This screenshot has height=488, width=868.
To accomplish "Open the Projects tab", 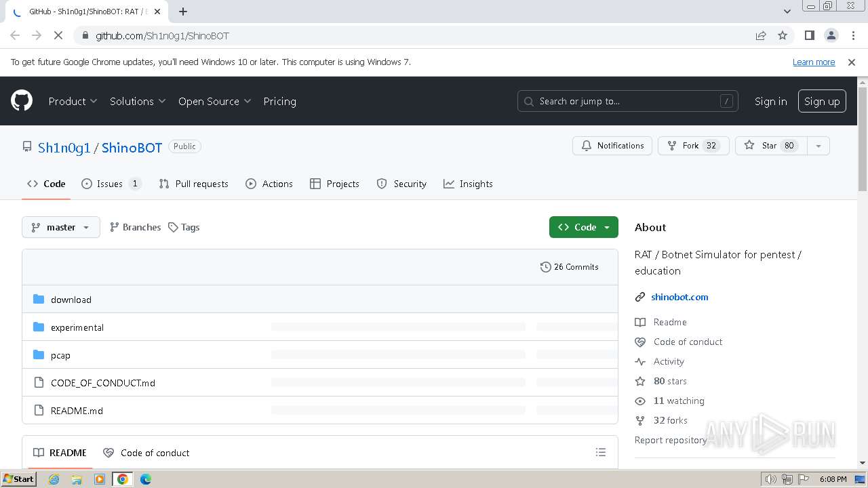I will 334,184.
